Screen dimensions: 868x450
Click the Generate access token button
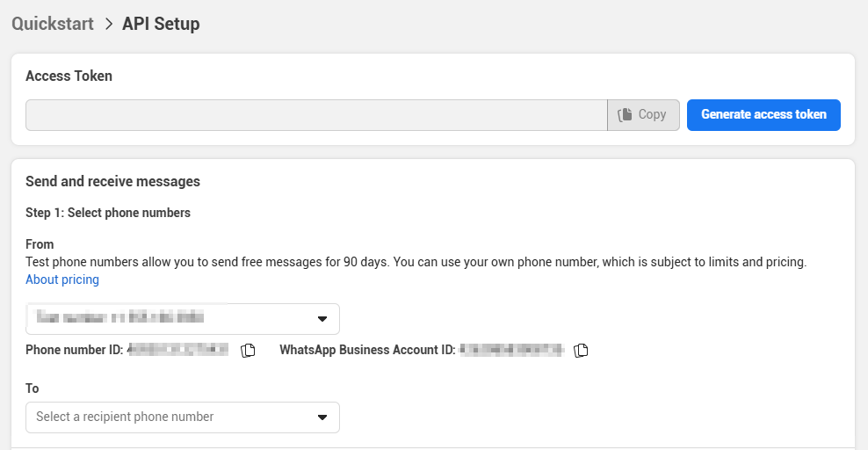click(x=763, y=115)
